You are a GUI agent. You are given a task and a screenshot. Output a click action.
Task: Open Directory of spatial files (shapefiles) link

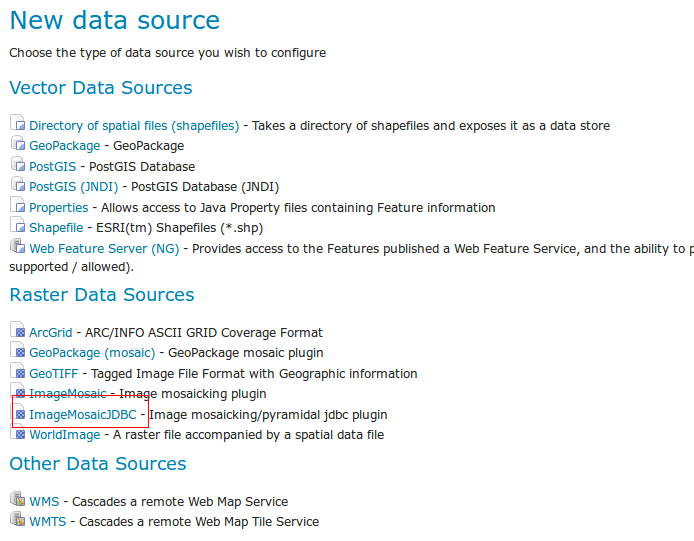[x=134, y=126]
